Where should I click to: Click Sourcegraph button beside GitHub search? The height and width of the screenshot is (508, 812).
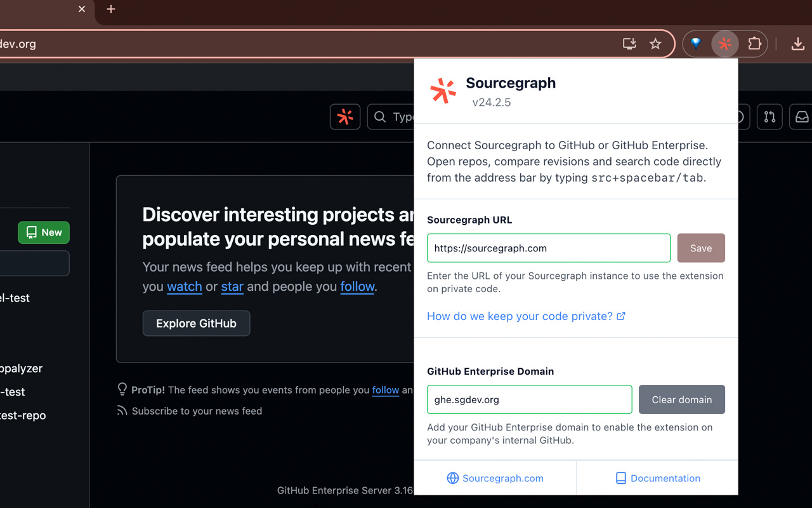pyautogui.click(x=345, y=117)
